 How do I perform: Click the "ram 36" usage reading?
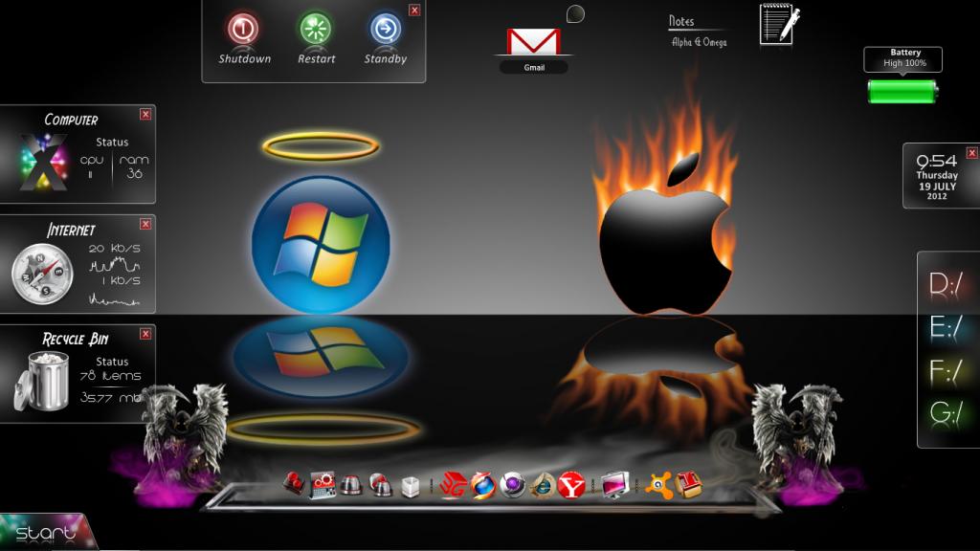134,166
